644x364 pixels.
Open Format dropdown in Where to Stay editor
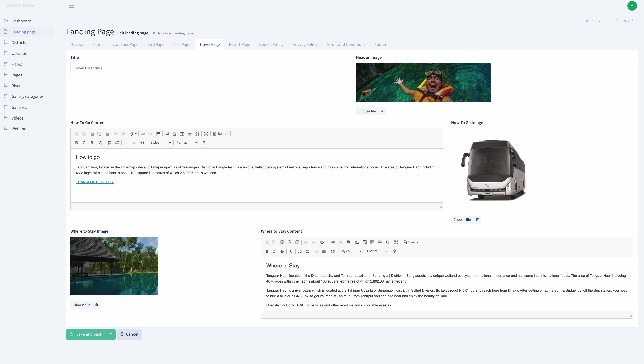pyautogui.click(x=377, y=251)
